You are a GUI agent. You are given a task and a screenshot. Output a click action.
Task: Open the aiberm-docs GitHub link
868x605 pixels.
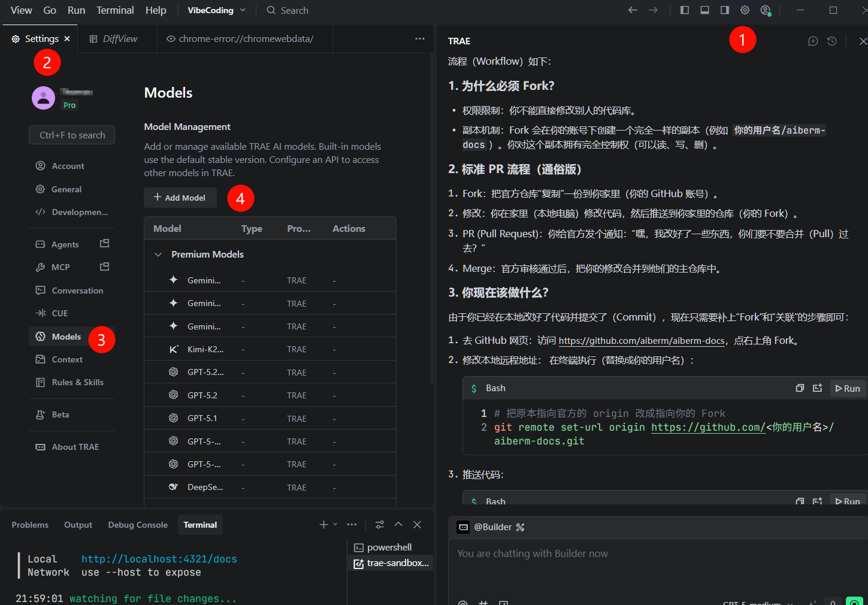point(641,341)
